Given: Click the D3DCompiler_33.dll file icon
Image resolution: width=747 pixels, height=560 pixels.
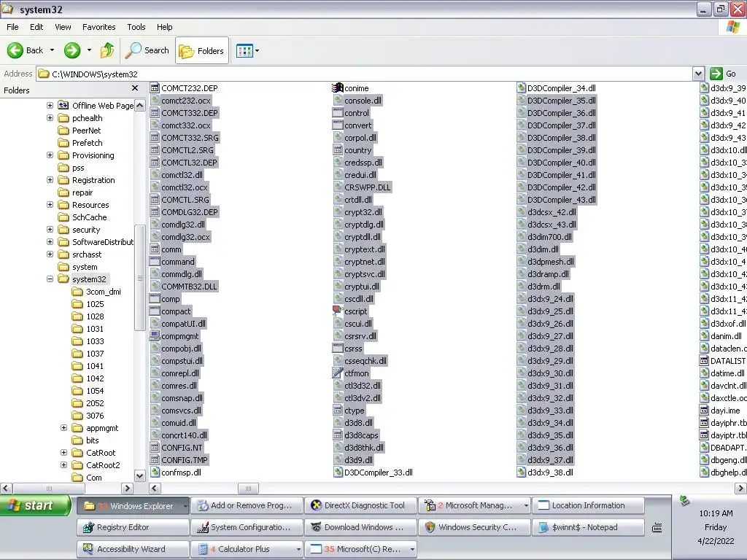Looking at the screenshot, I should point(337,472).
